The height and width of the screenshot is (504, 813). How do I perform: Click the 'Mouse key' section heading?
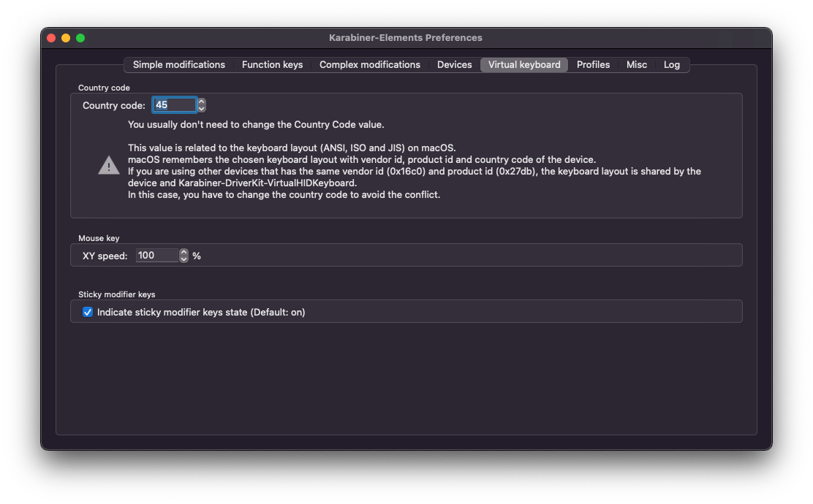(99, 238)
